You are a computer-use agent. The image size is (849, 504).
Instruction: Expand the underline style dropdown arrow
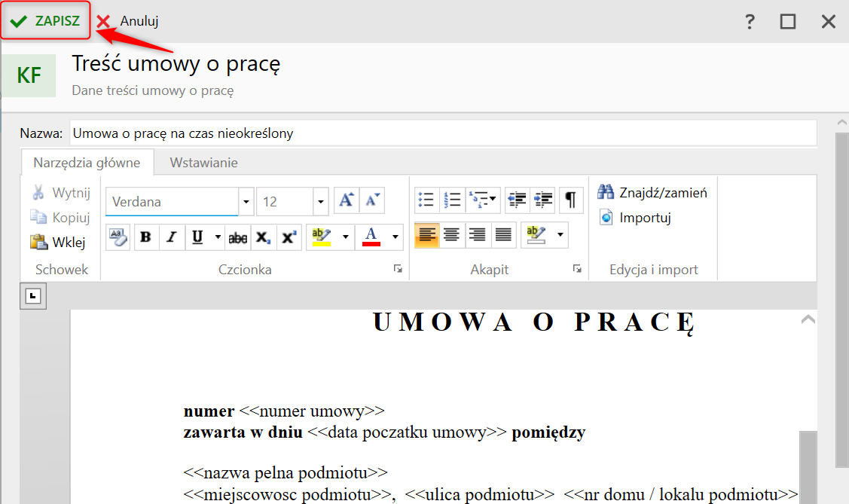pos(218,237)
